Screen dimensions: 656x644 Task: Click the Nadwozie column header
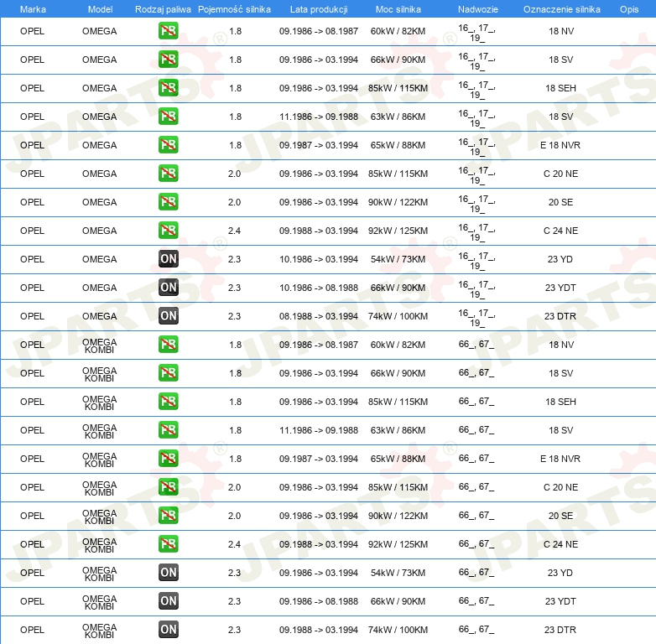point(478,9)
